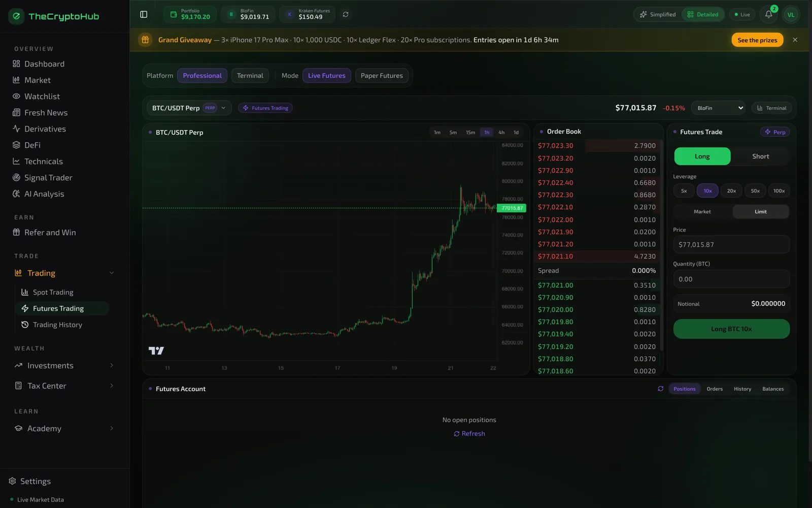
Task: Toggle the sidebar collapse icon
Action: [144, 14]
